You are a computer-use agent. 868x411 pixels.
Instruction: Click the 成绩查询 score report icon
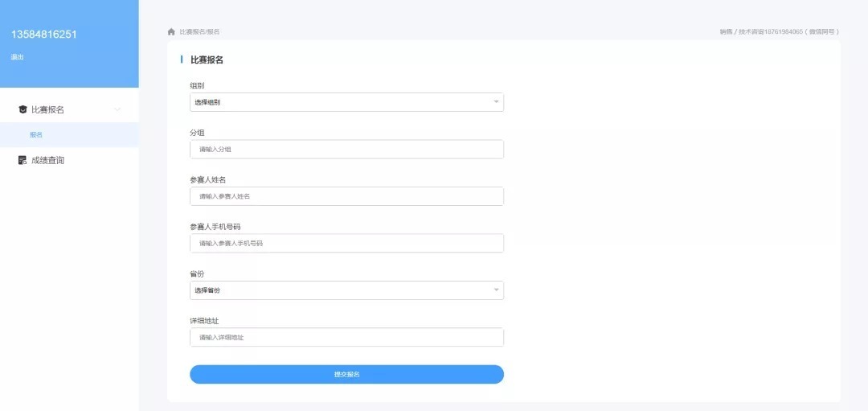click(x=23, y=160)
